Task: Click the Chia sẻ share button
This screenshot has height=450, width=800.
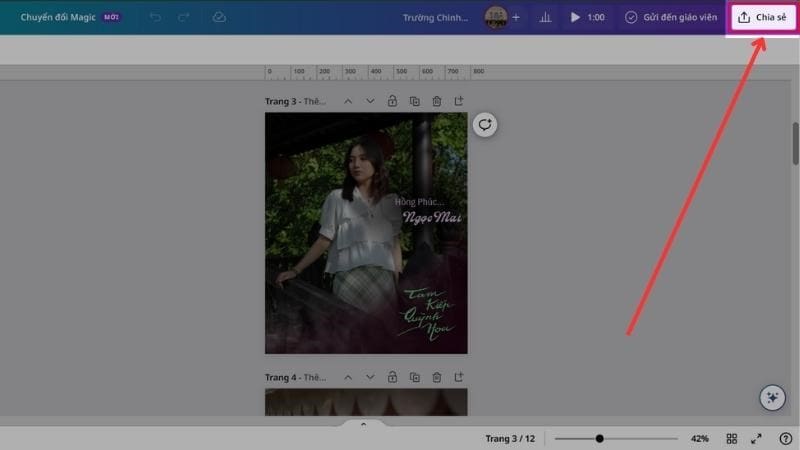Action: pyautogui.click(x=763, y=18)
